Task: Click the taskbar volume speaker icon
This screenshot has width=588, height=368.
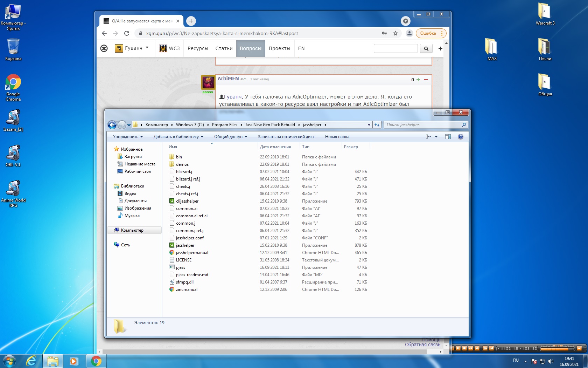Action: click(x=551, y=361)
